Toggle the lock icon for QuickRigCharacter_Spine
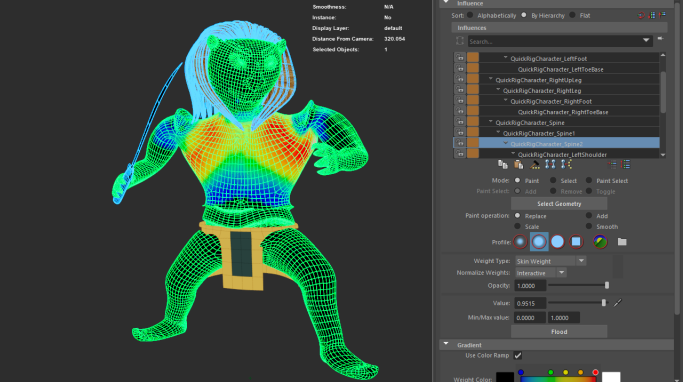The height and width of the screenshot is (382, 683). click(460, 122)
